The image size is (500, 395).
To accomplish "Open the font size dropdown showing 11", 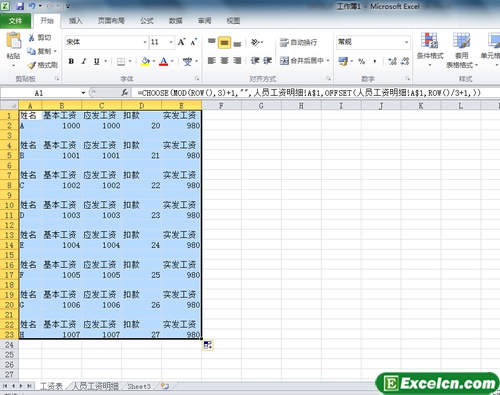I will [171, 42].
